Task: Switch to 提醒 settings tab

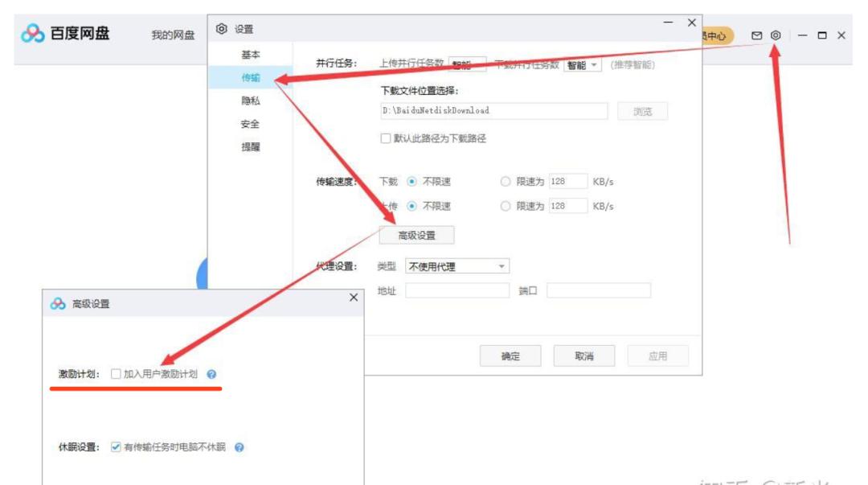Action: point(250,147)
